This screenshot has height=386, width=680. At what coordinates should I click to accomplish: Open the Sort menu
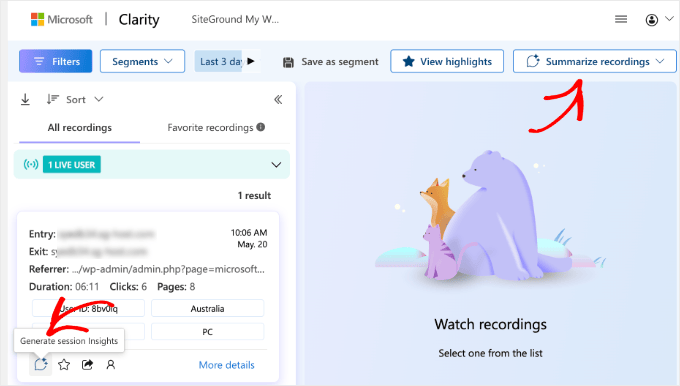75,99
